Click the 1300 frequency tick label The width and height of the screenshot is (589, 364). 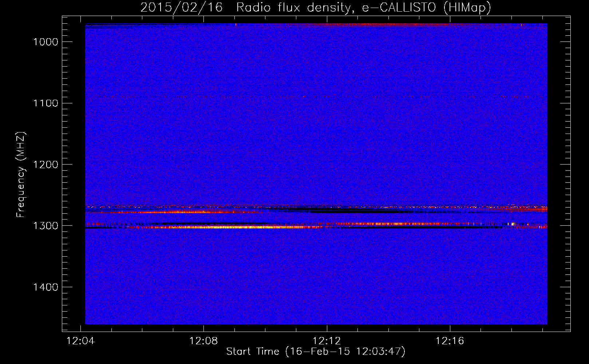[x=46, y=226]
